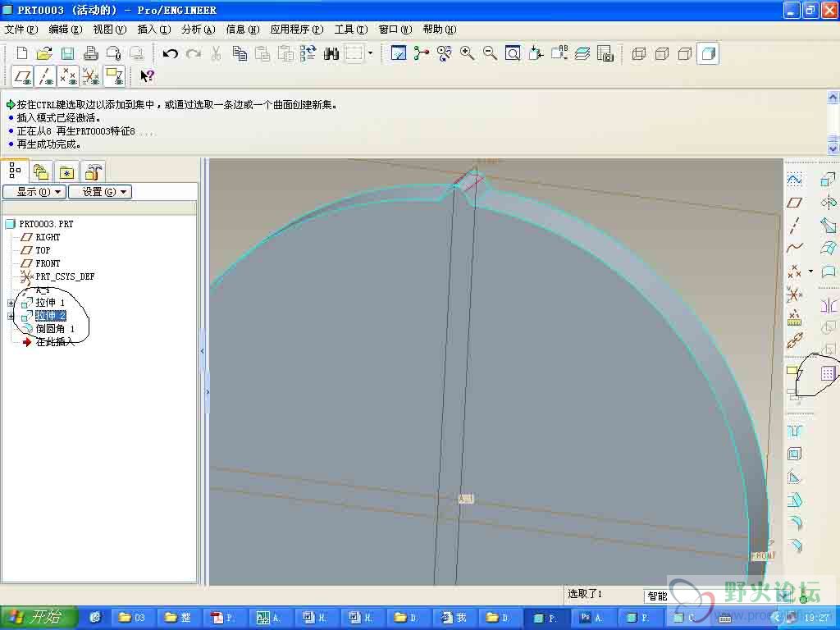Viewport: 840px width, 630px height.
Task: Toggle datum axes display
Action: point(46,76)
